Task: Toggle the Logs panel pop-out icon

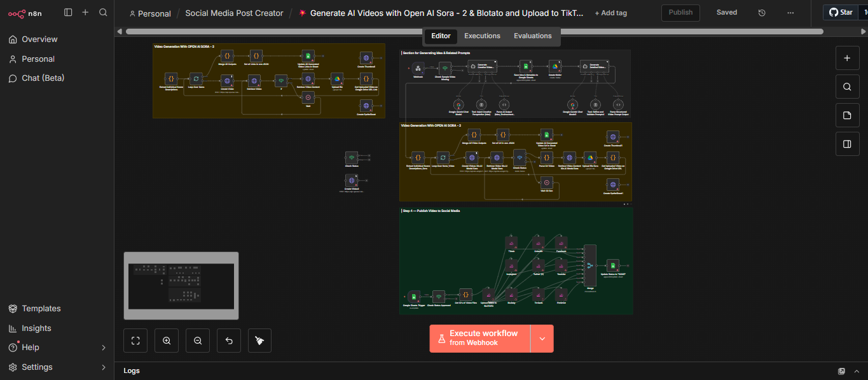Action: coord(841,371)
